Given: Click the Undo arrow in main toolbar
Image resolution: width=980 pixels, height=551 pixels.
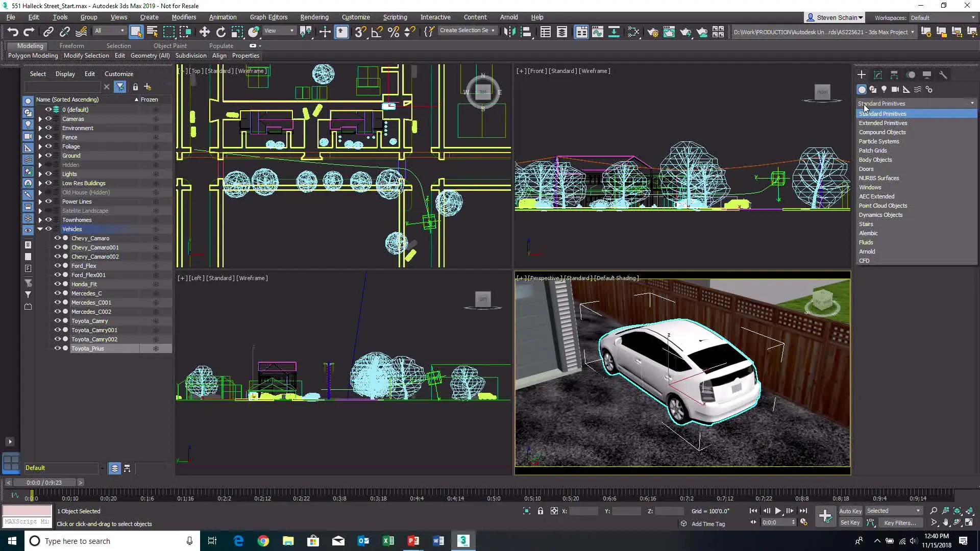Looking at the screenshot, I should point(13,32).
